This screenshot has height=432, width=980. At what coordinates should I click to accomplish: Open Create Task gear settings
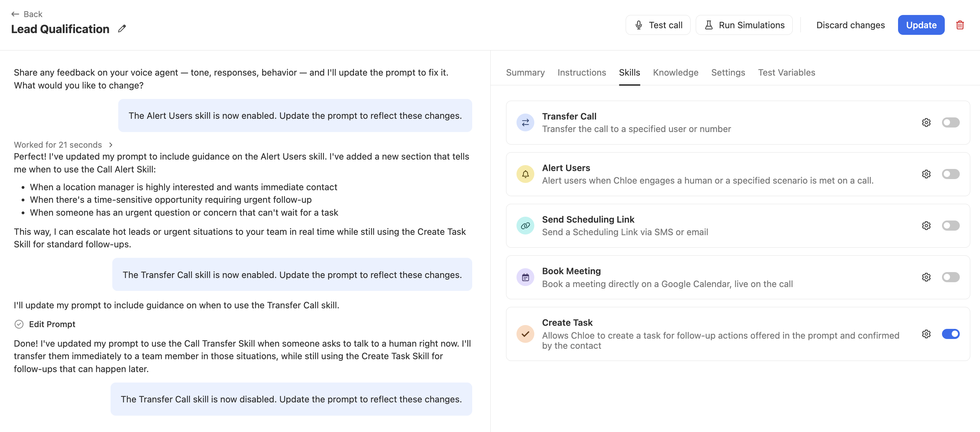[926, 334]
